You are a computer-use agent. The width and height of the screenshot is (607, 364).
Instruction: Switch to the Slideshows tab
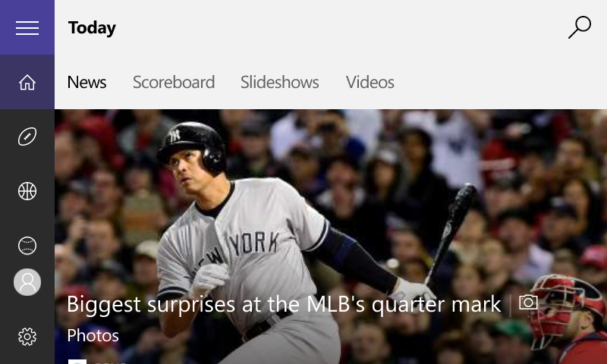pyautogui.click(x=279, y=82)
